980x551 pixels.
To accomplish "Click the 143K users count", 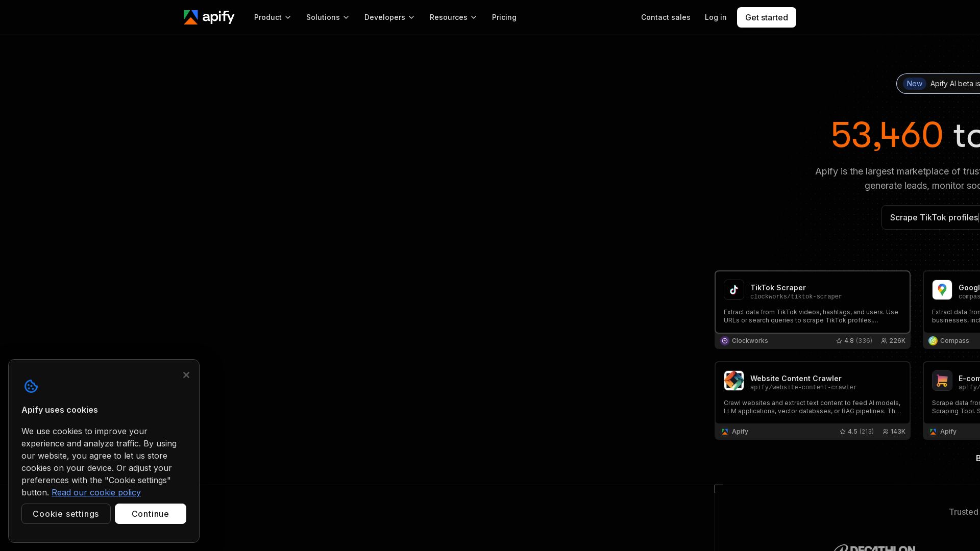I will 898,432.
